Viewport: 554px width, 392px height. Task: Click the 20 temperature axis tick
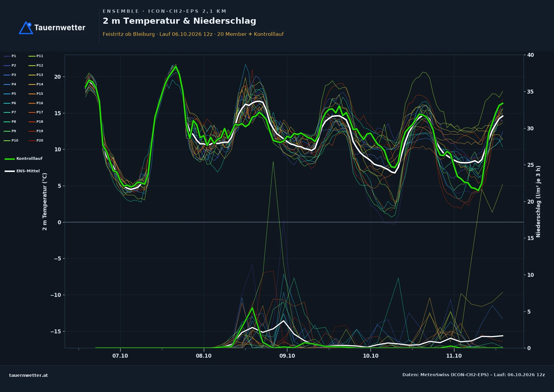click(x=57, y=77)
